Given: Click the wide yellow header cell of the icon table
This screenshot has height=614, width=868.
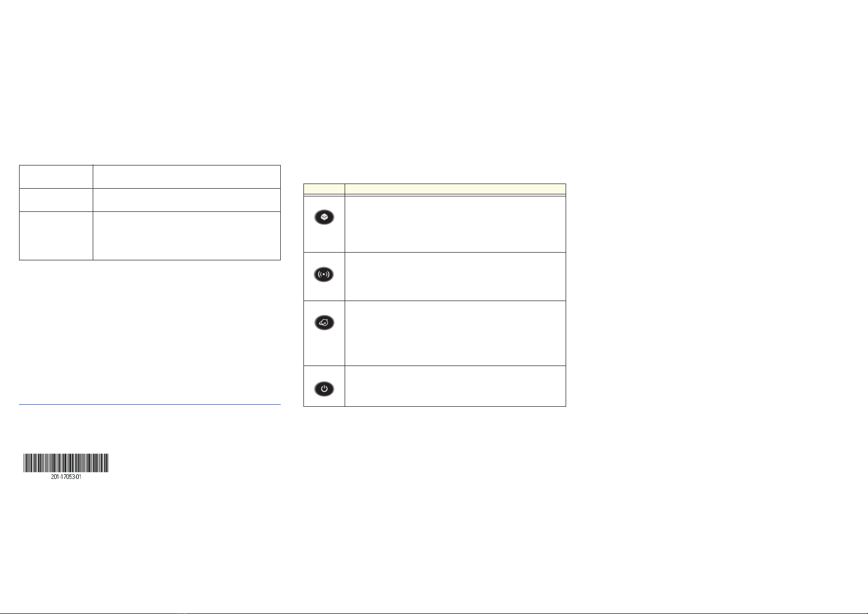Looking at the screenshot, I should coord(455,189).
